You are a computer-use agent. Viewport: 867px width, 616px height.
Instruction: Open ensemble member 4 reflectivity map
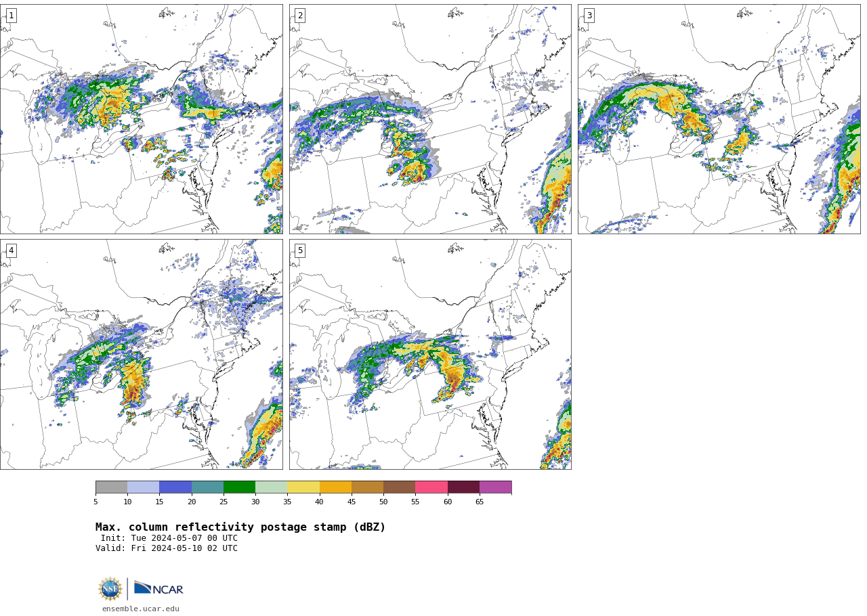point(141,354)
